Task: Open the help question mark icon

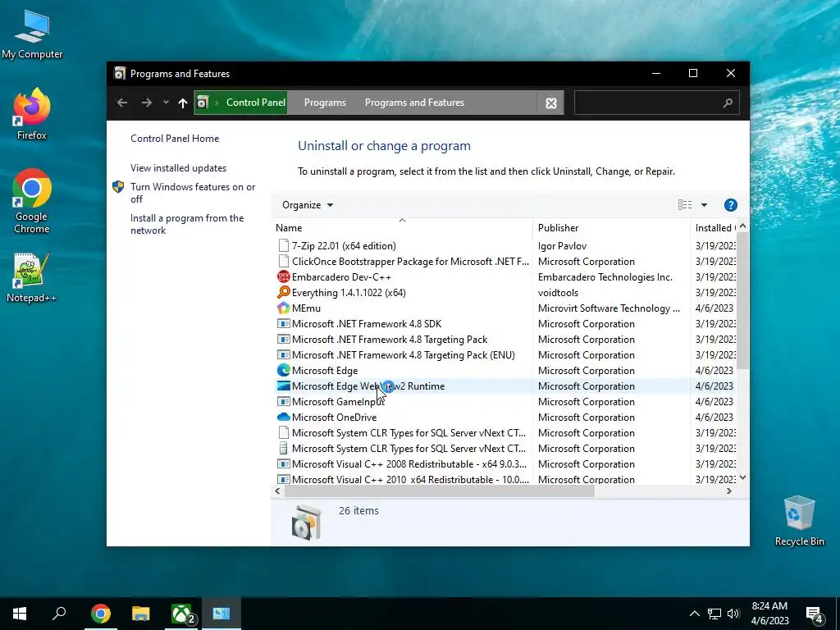Action: [x=730, y=205]
